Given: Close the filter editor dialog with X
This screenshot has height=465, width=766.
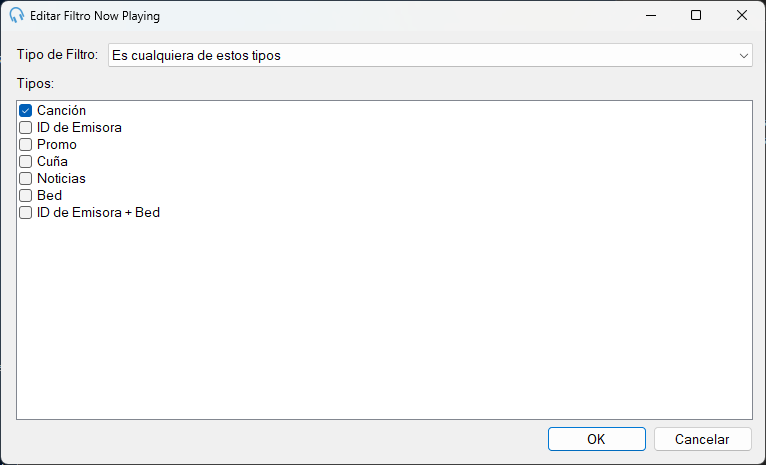Looking at the screenshot, I should tap(742, 15).
